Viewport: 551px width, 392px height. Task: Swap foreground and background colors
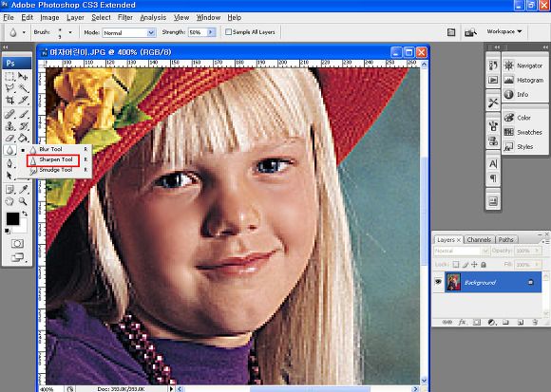(x=25, y=214)
